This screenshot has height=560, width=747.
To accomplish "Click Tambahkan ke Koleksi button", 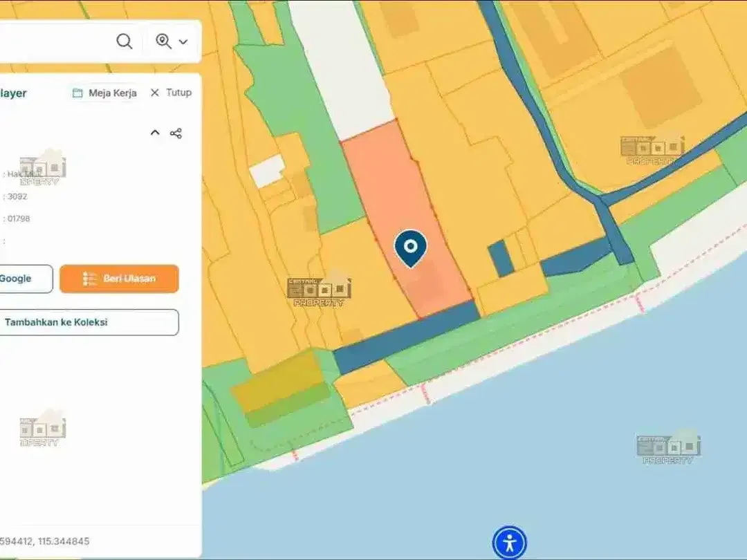I will [x=89, y=322].
